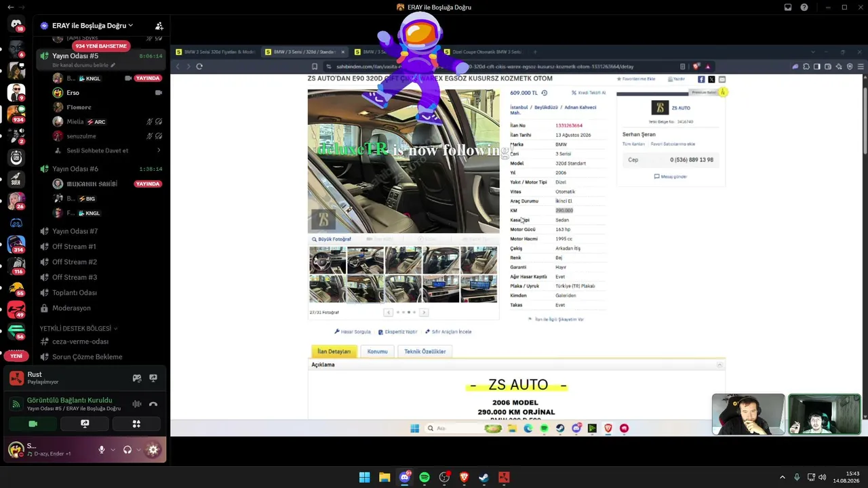Open Spotify from the taskbar
This screenshot has width=868, height=488.
tap(425, 477)
